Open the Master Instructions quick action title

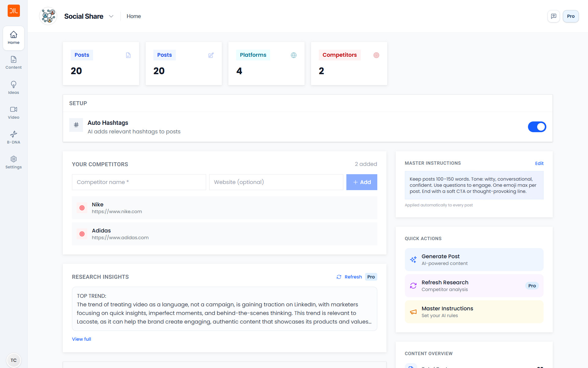(x=447, y=309)
